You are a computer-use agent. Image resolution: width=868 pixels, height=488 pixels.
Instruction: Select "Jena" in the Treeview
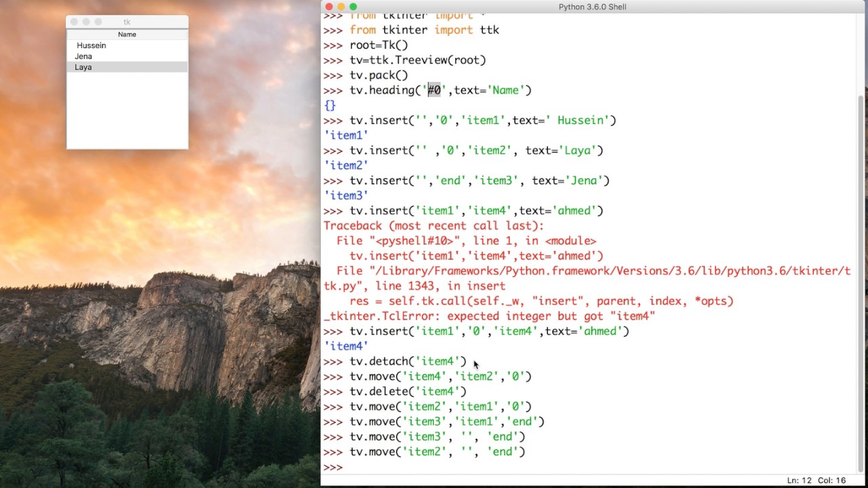point(83,56)
